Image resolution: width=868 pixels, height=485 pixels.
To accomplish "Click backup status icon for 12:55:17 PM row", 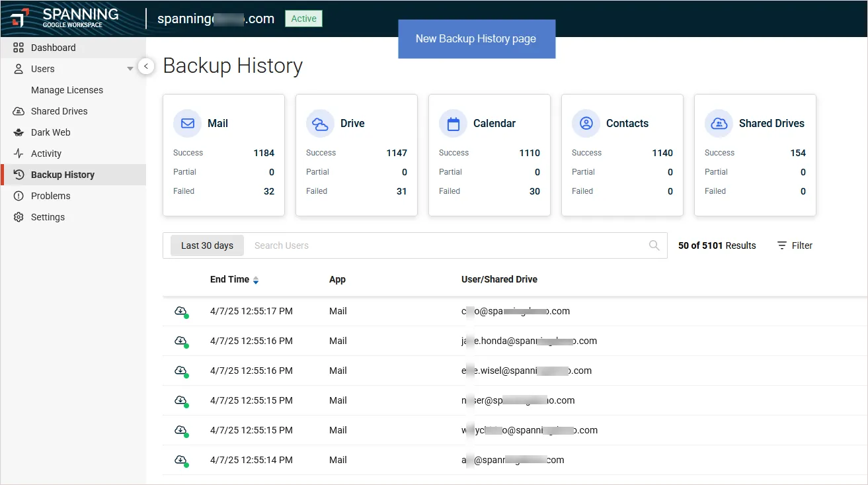I will pyautogui.click(x=181, y=312).
